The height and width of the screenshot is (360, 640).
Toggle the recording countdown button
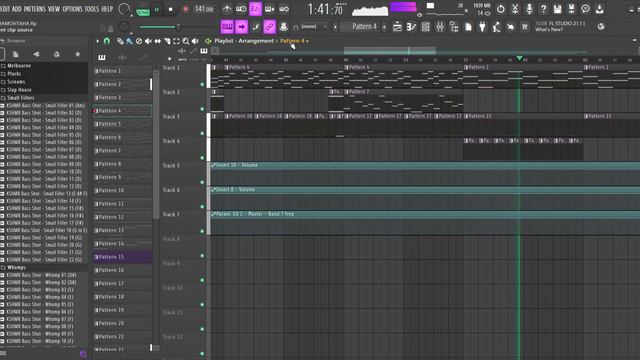[x=255, y=9]
